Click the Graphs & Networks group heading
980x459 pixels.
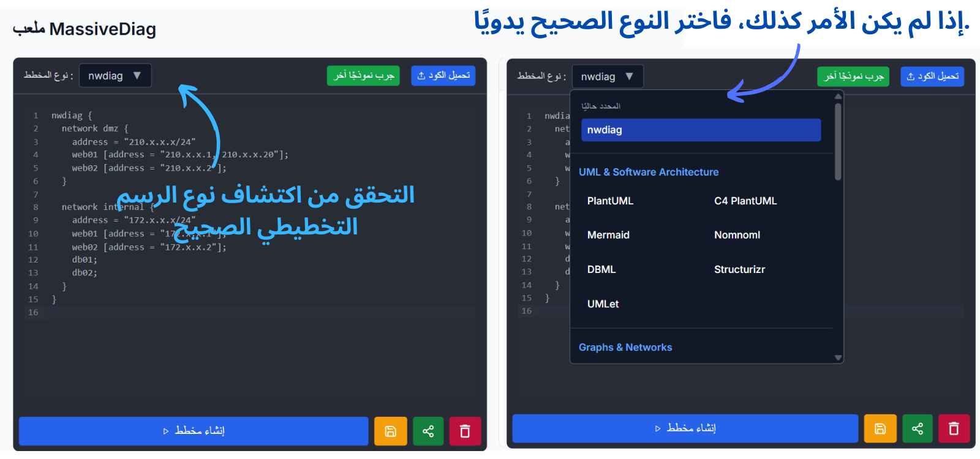625,347
